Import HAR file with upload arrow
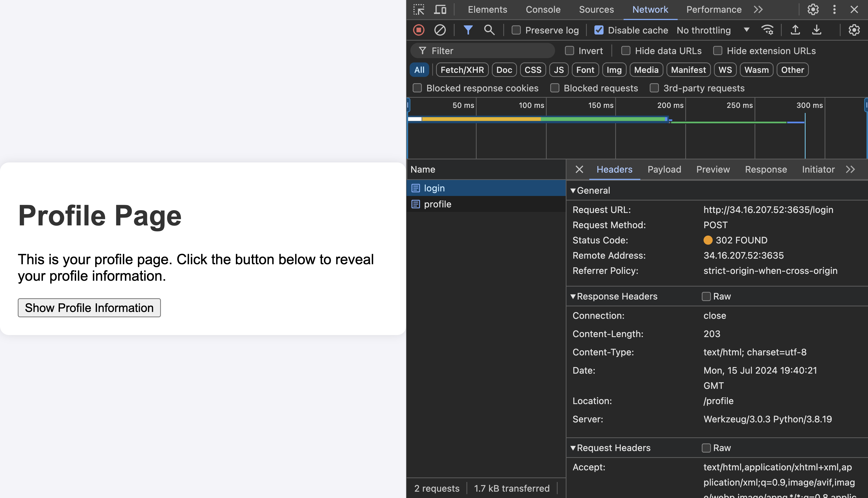The width and height of the screenshot is (868, 498). 795,30
